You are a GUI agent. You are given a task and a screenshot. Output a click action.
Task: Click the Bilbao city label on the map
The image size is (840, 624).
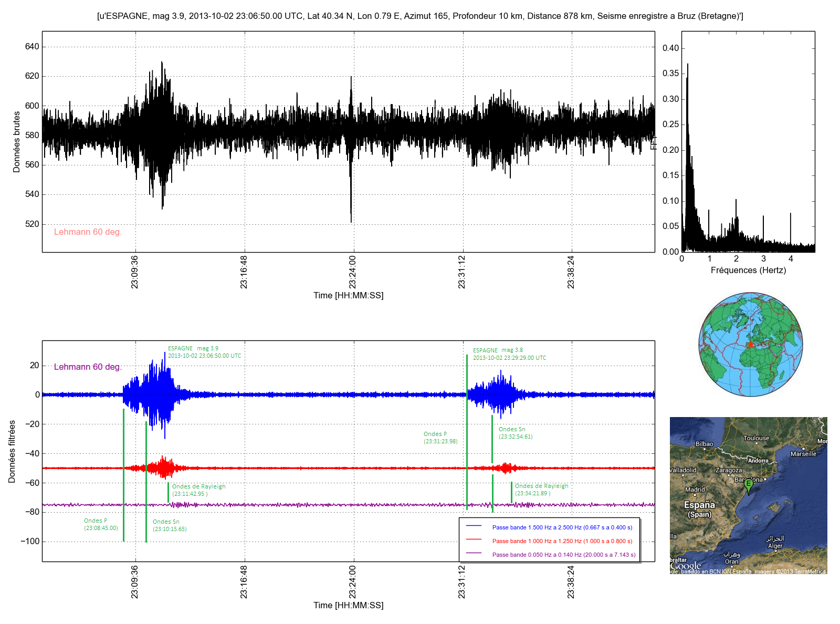(704, 444)
